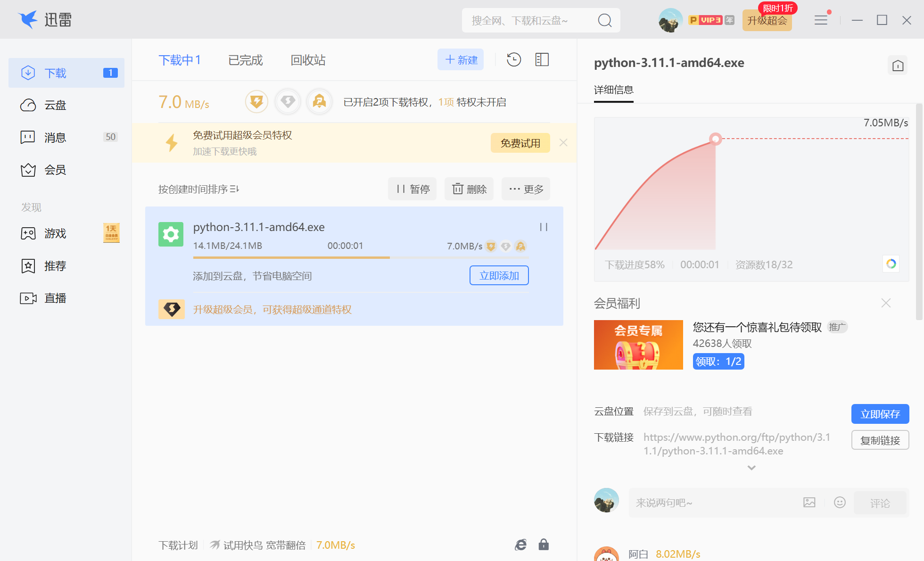Click 领取: 1/2 badge
924x561 pixels.
click(718, 361)
